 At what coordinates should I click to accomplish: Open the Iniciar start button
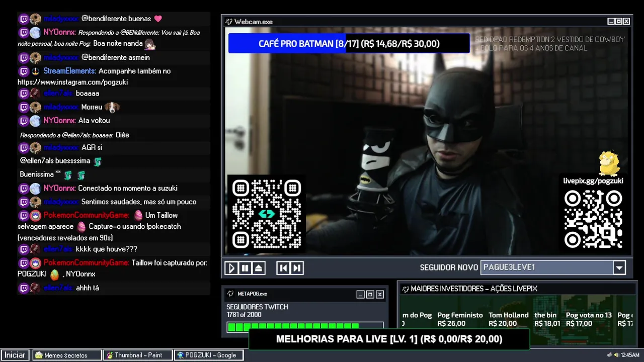[15, 355]
